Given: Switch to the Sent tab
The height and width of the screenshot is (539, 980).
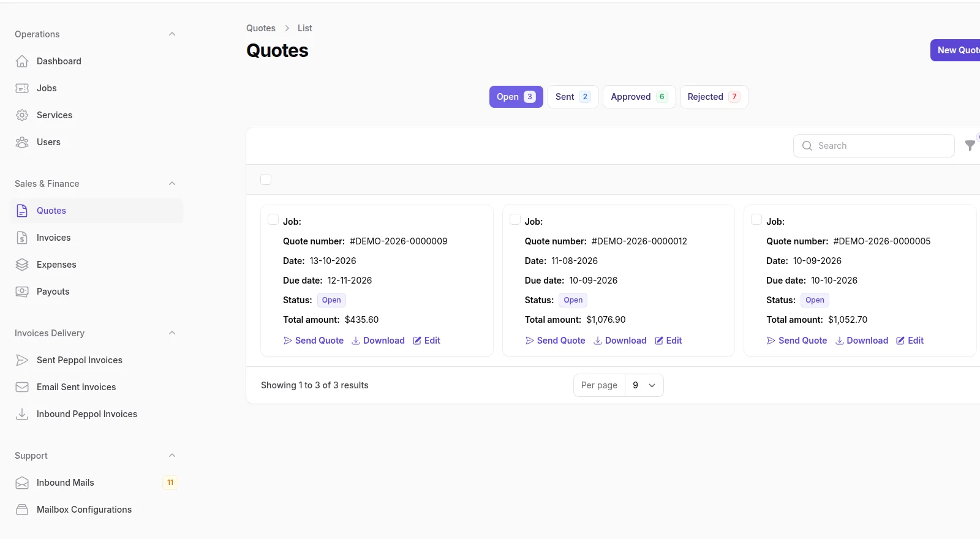Looking at the screenshot, I should point(573,97).
